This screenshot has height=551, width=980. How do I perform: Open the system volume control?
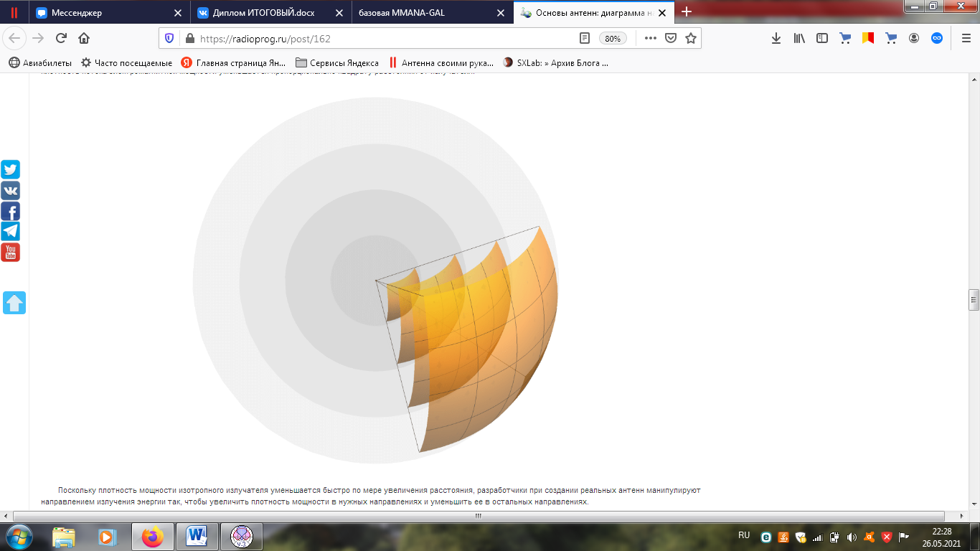tap(852, 537)
